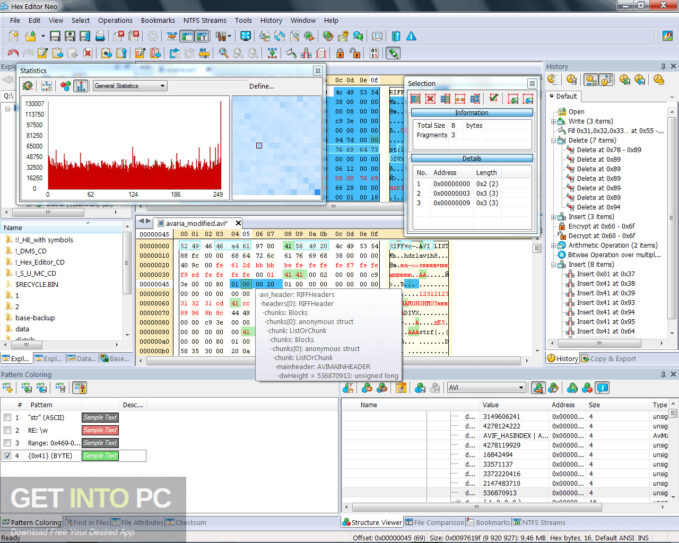The height and width of the screenshot is (543, 679).
Task: Click the bar chart icon in Statistics panel
Action: click(x=81, y=86)
